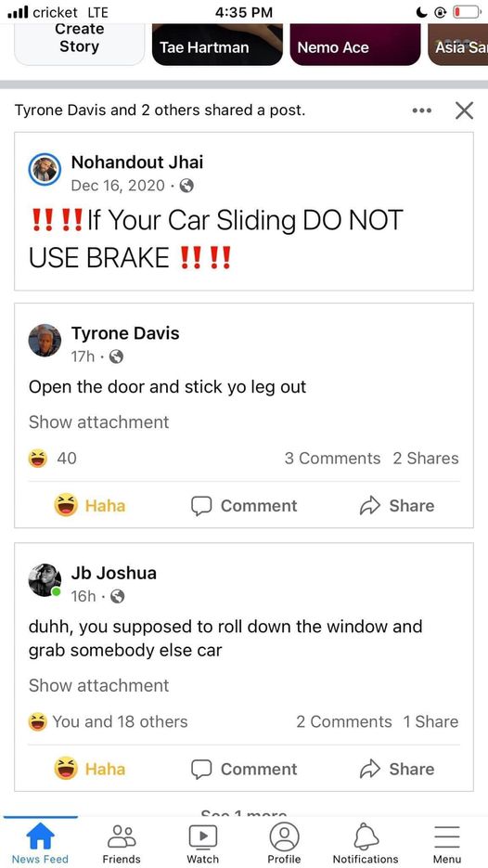Open the Friends tab
The height and width of the screenshot is (868, 488).
pyautogui.click(x=122, y=843)
